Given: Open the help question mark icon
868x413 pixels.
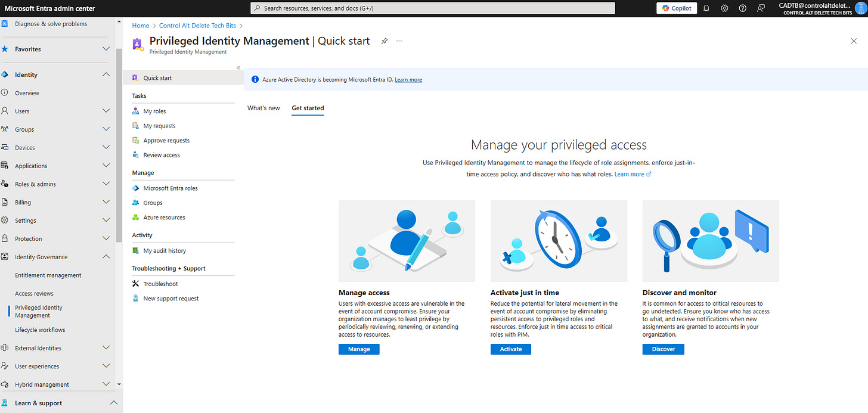Looking at the screenshot, I should (x=742, y=8).
